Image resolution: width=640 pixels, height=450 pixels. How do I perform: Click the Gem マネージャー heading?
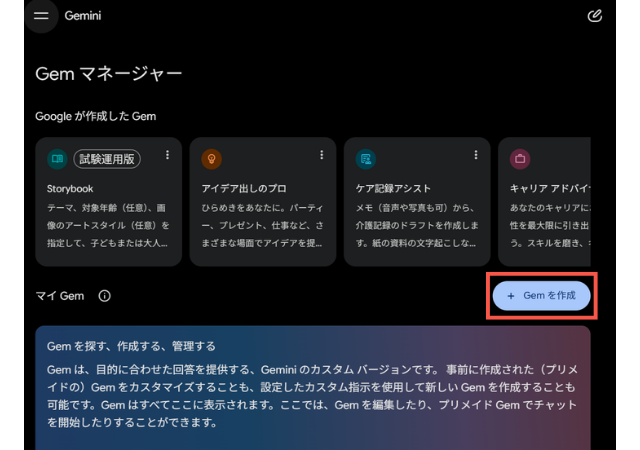click(x=109, y=74)
